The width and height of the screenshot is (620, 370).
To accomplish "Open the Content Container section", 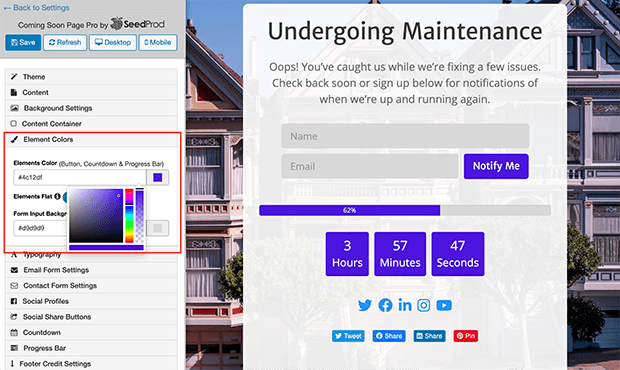I will pyautogui.click(x=91, y=124).
